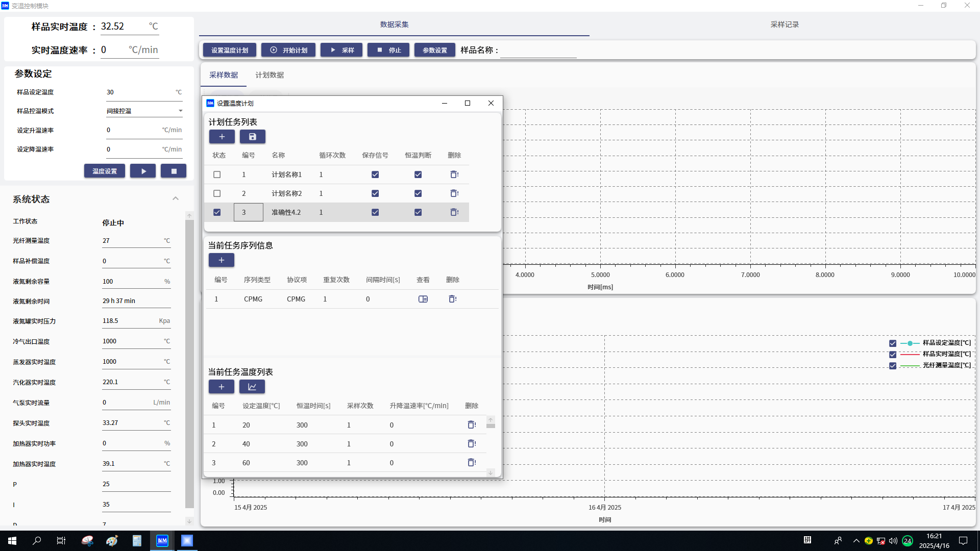This screenshot has width=980, height=551.
Task: Click the 样品名称 input field
Action: click(x=538, y=51)
